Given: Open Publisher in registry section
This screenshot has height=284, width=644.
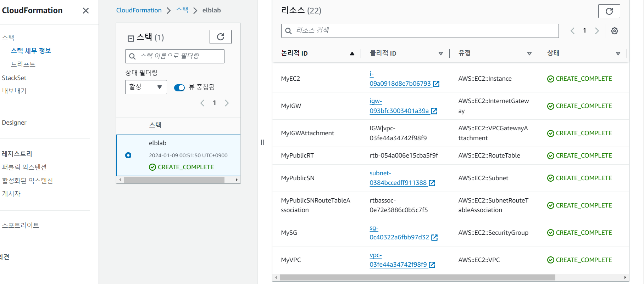Looking at the screenshot, I should coord(11,194).
